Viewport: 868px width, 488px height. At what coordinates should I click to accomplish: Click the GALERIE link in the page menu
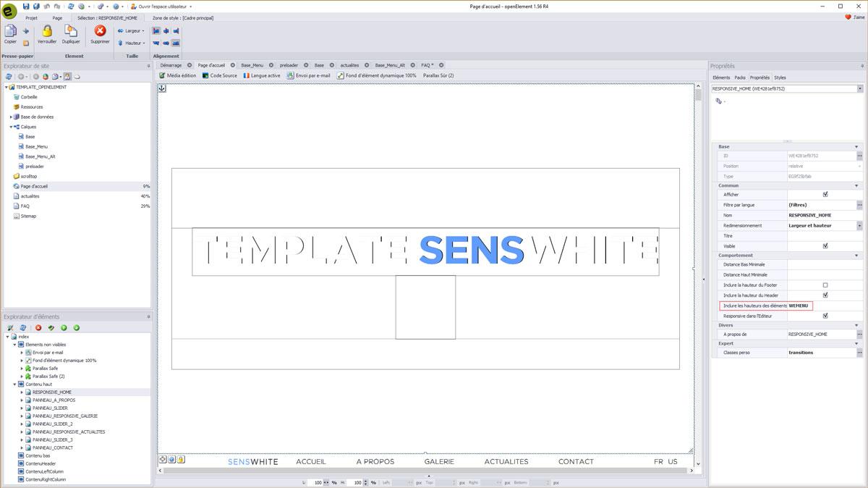pos(439,462)
